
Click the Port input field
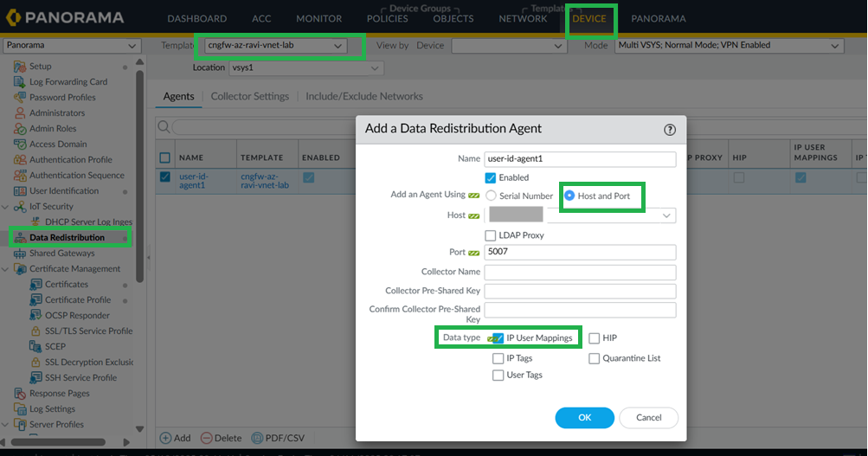[x=580, y=253]
